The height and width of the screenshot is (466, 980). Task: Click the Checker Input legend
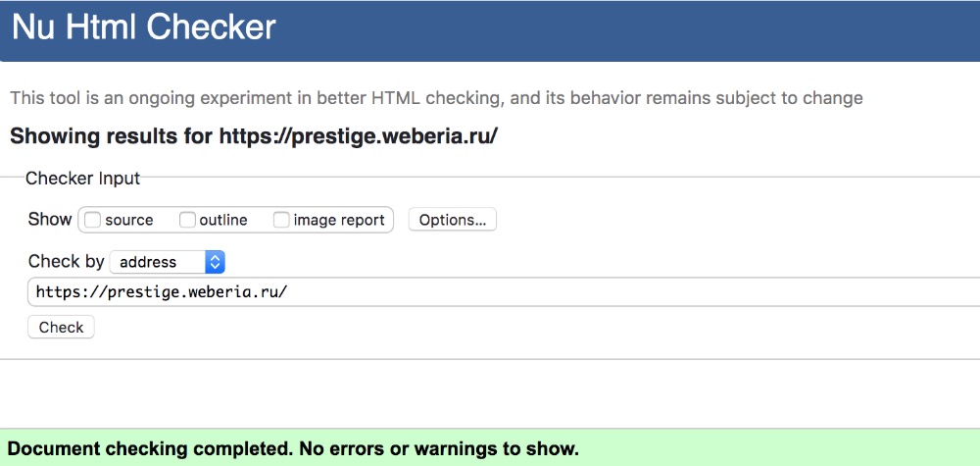click(x=83, y=179)
